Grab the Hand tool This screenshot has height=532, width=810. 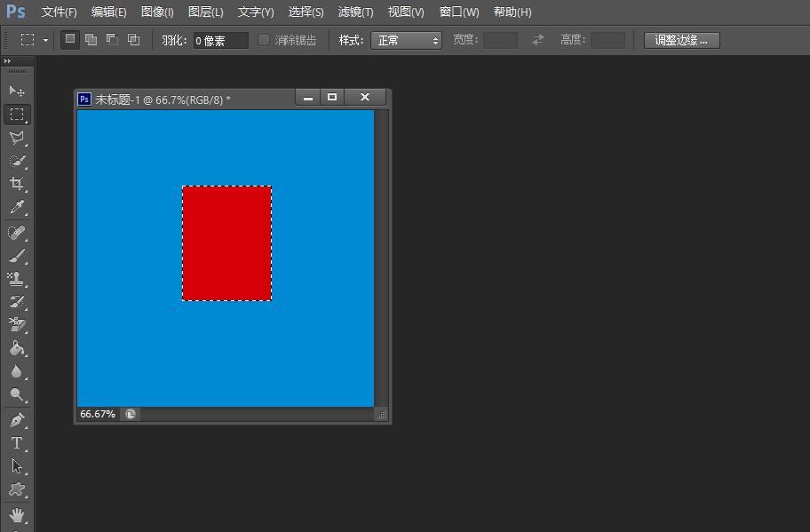click(x=18, y=515)
